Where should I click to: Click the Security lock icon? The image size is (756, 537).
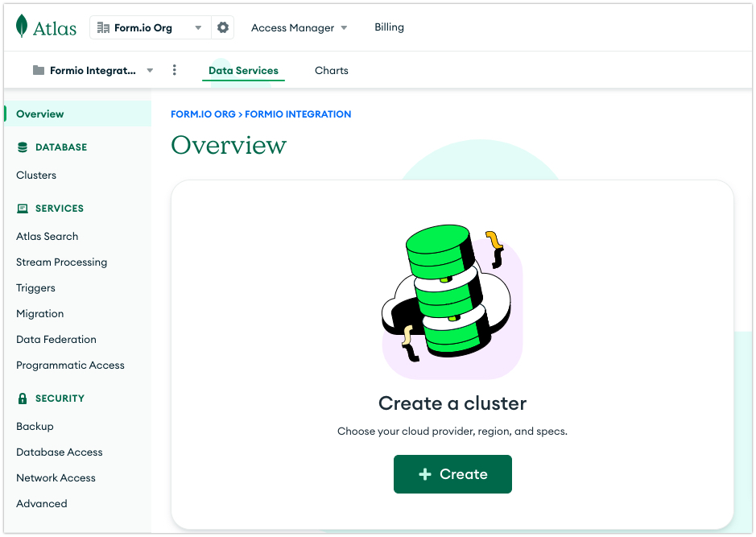point(23,399)
